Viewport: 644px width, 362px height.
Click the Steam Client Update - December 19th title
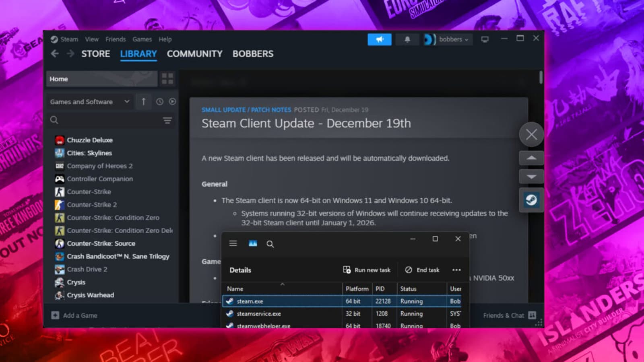click(x=306, y=123)
